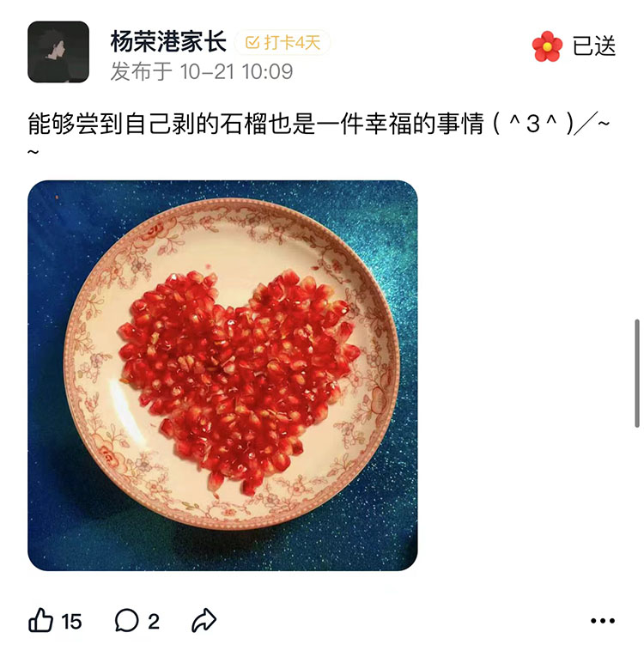644x657 pixels.
Task: View the comment count 2
Action: pos(154,622)
